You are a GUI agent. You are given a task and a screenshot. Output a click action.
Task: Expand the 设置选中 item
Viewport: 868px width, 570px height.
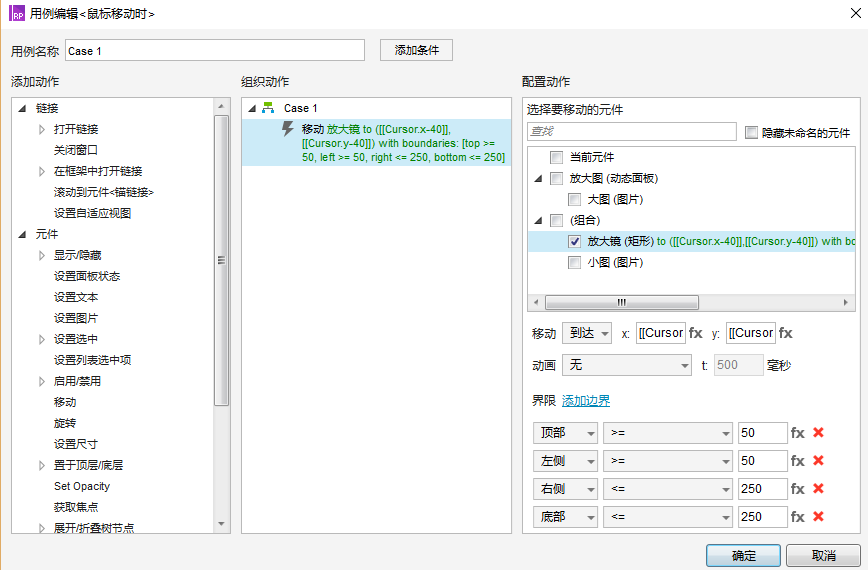tap(42, 340)
